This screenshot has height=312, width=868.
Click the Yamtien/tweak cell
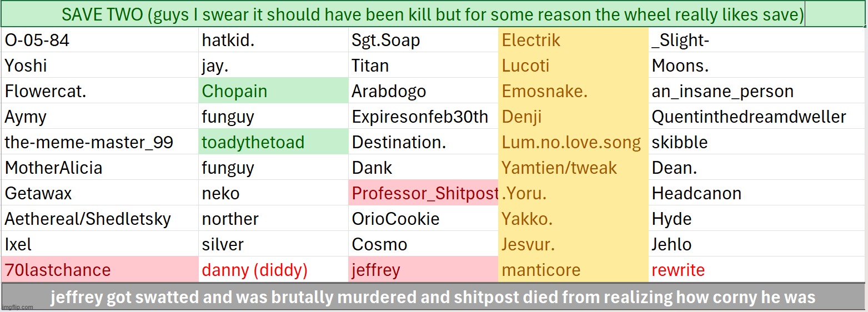[573, 168]
